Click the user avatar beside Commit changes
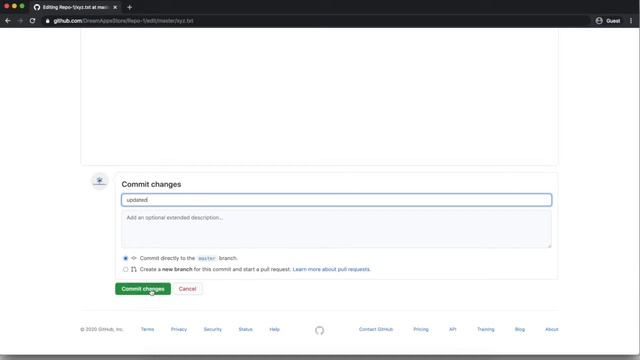This screenshot has height=360, width=640. 100,181
